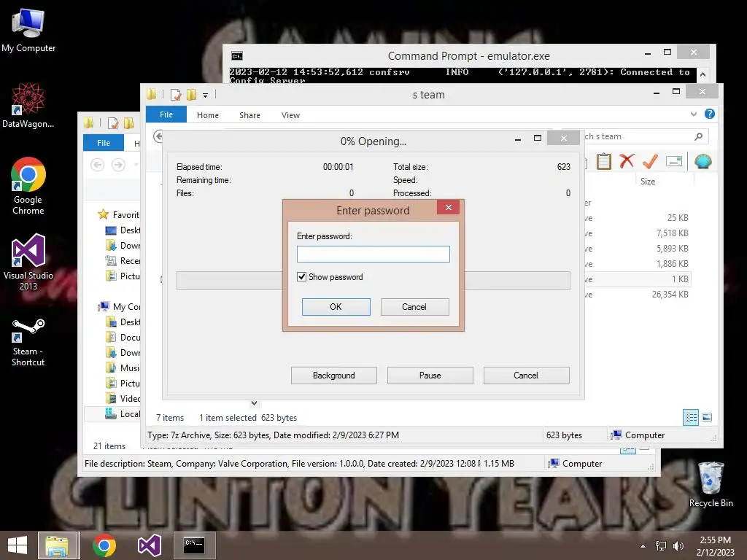Screen dimensions: 747x560
Task: Click the orange checkmark toolbar icon
Action: tap(650, 161)
